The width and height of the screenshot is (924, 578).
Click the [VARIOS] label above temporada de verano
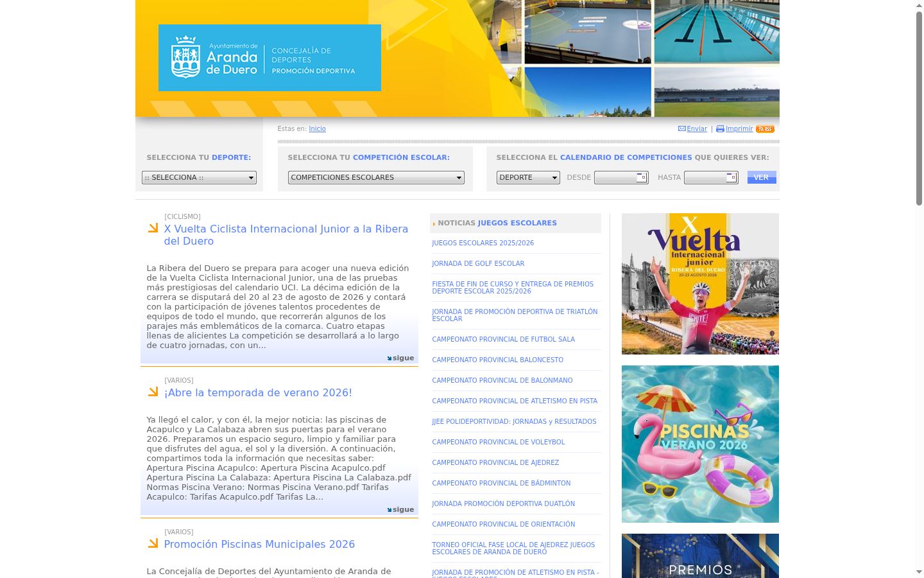(178, 381)
